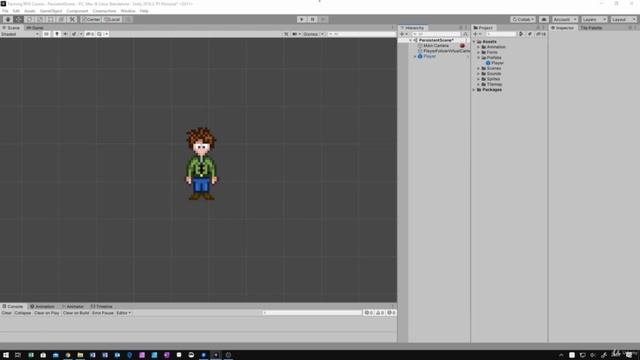
Task: Select the Transform tool in the toolbar
Action: (x=61, y=19)
